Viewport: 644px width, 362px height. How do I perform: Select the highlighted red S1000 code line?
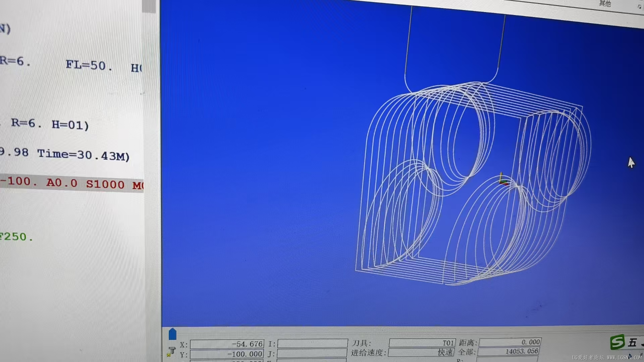click(72, 183)
